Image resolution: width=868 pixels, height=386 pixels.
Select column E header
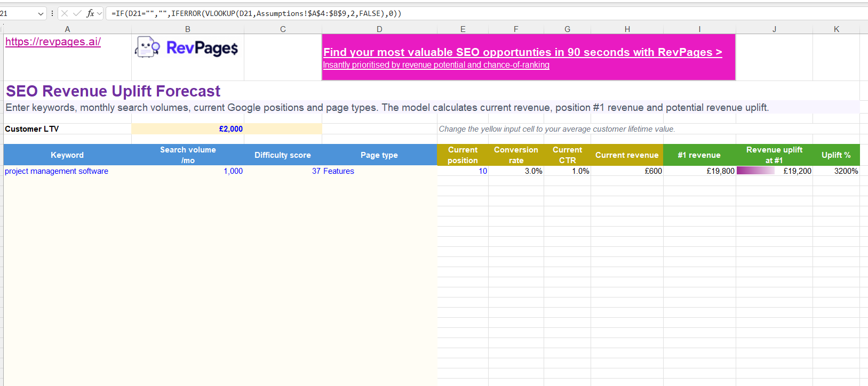point(463,29)
